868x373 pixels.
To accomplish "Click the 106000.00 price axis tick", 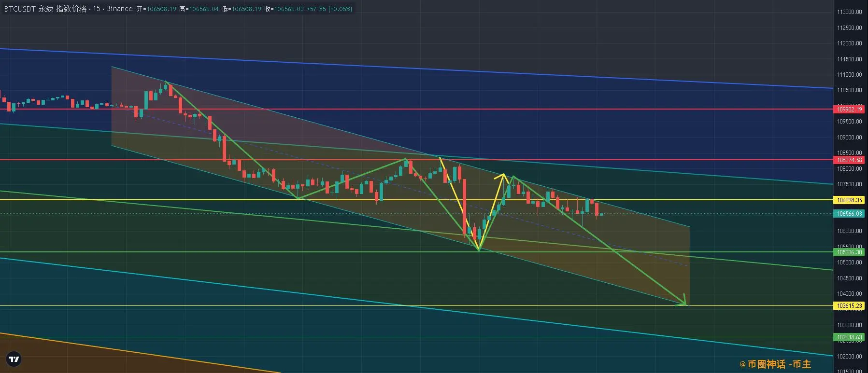I will (850, 231).
